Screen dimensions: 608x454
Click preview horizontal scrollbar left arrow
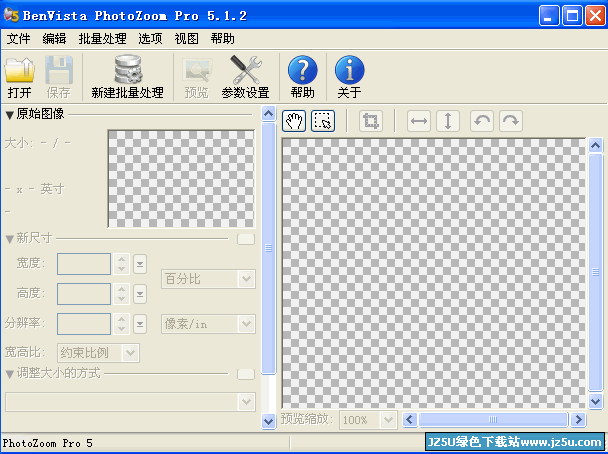coord(410,419)
